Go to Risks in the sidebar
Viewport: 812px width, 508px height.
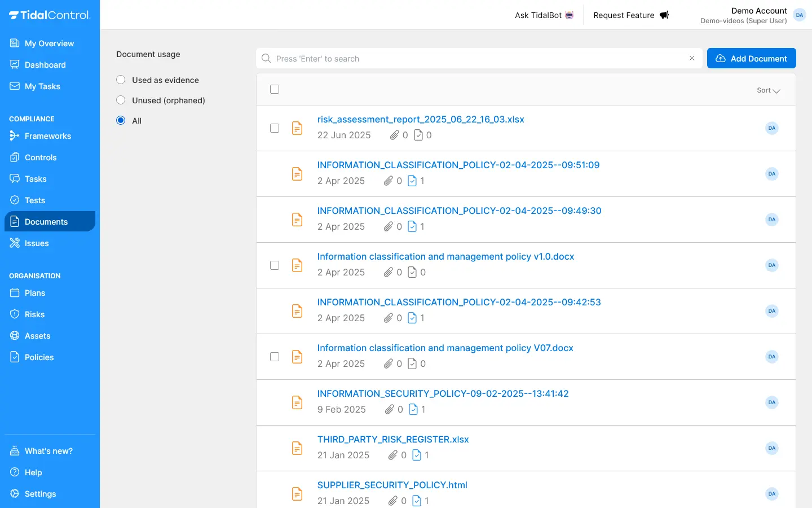(34, 314)
